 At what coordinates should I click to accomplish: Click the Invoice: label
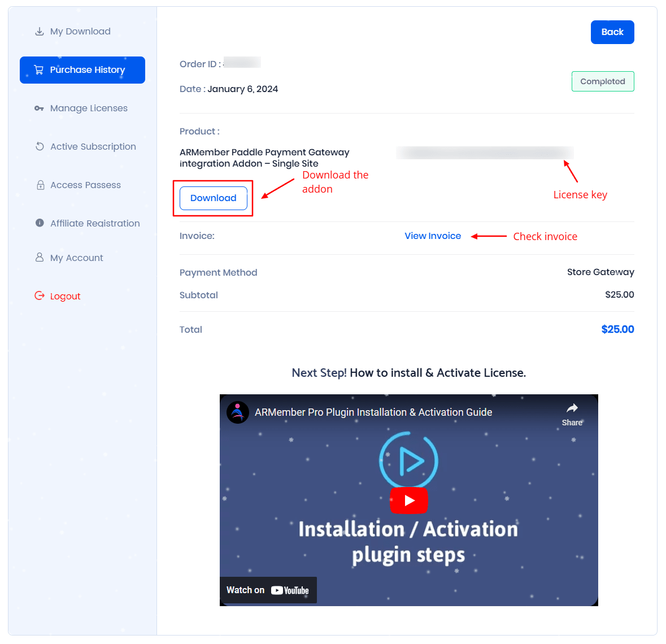coord(197,236)
